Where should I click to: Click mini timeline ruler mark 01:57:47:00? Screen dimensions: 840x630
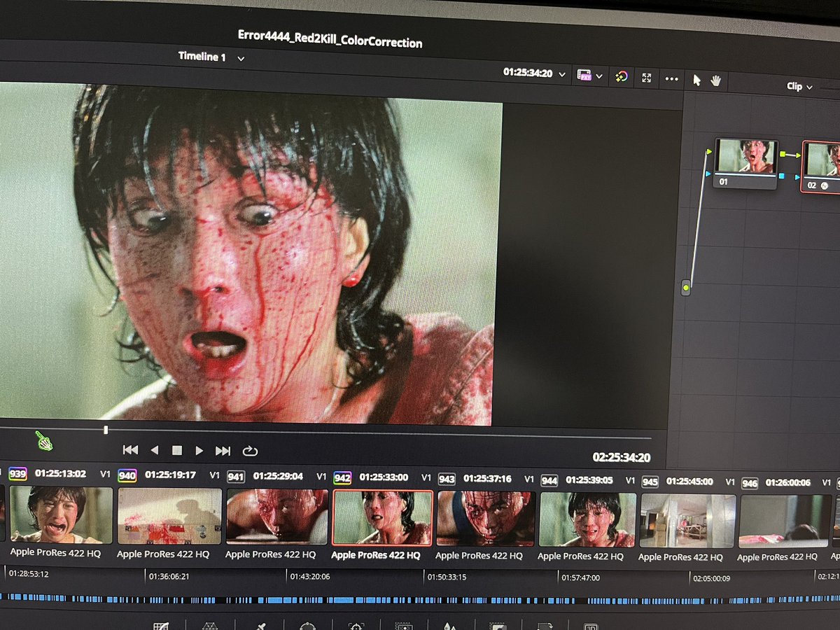pyautogui.click(x=582, y=579)
